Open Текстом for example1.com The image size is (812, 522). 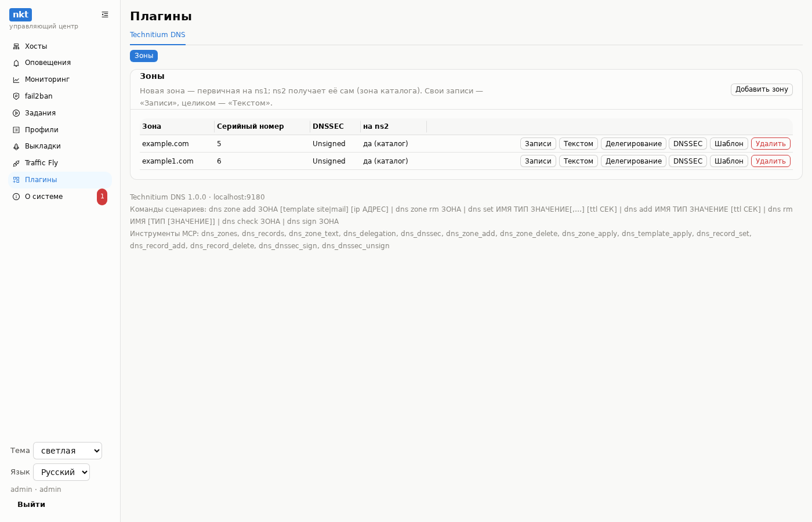click(578, 161)
